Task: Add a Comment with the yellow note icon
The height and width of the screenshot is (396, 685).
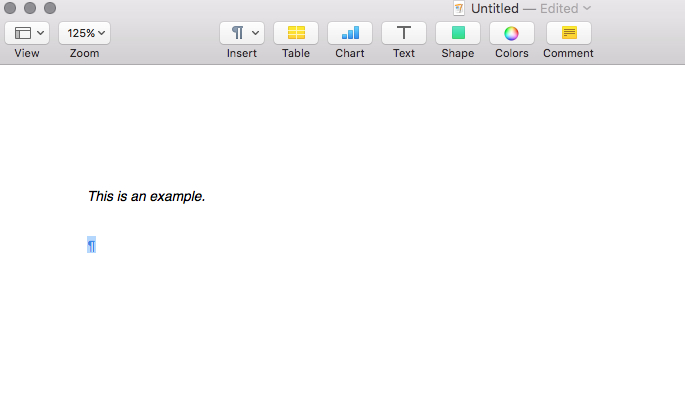Action: [x=569, y=33]
